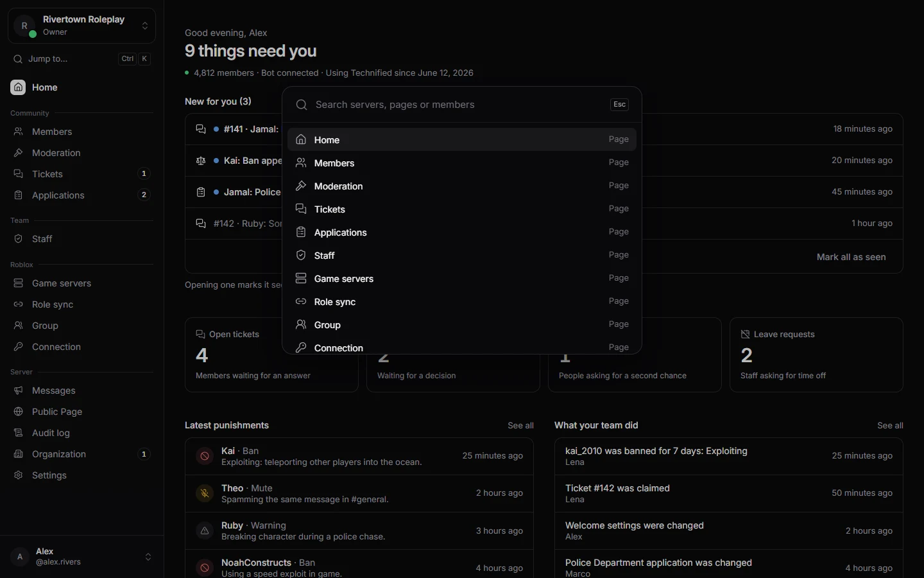Click the Tickets icon in the sidebar
The height and width of the screenshot is (578, 924).
(19, 174)
